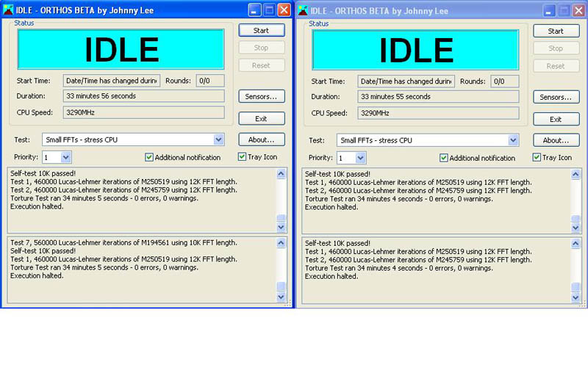Click scroll down arrow of upper log, right window
The height and width of the screenshot is (381, 588).
coord(576,228)
